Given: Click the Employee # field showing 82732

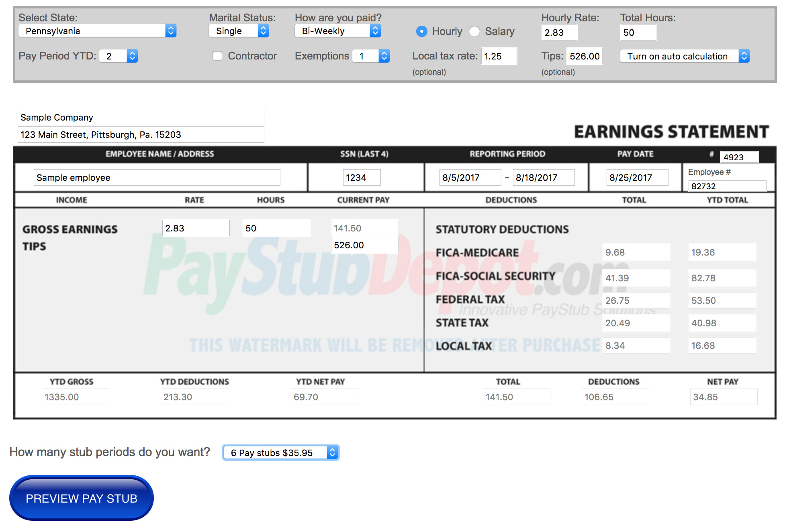Looking at the screenshot, I should [x=727, y=186].
